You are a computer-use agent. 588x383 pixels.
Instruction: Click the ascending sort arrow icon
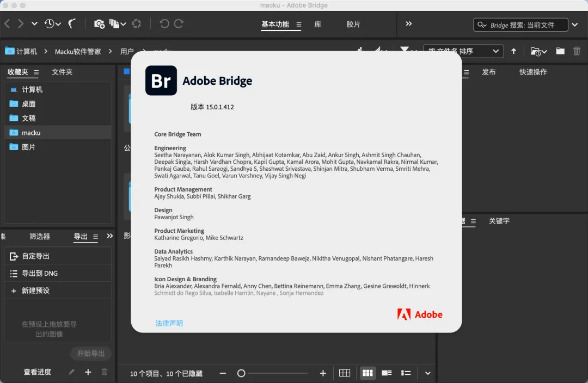[x=513, y=51]
